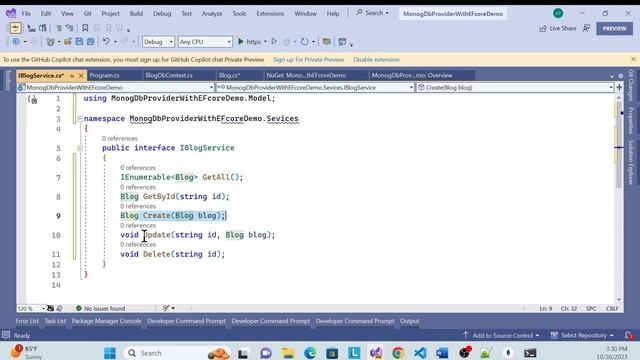Switch to the Blog.cs tab
Viewport: 640px width, 360px height.
point(229,76)
